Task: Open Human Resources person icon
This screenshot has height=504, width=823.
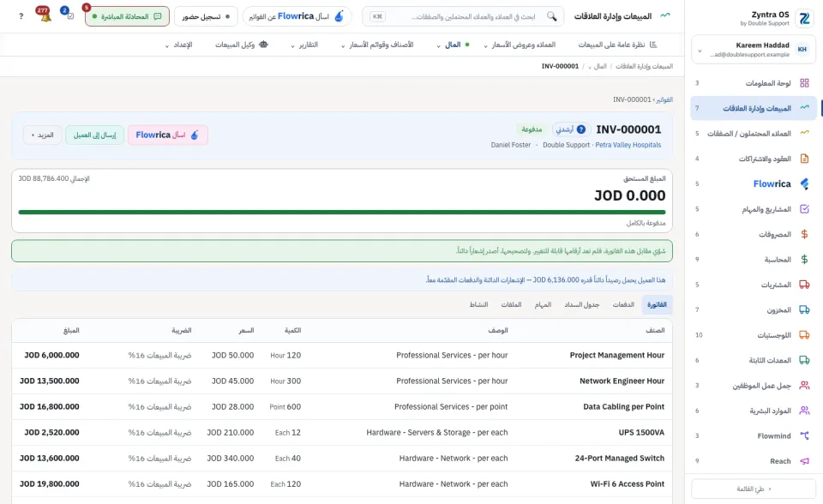Action: 804,411
